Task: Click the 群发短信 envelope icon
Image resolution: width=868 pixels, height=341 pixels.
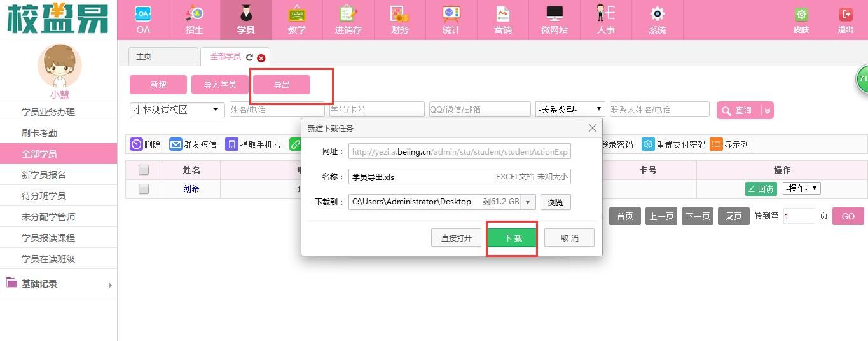Action: coord(176,144)
